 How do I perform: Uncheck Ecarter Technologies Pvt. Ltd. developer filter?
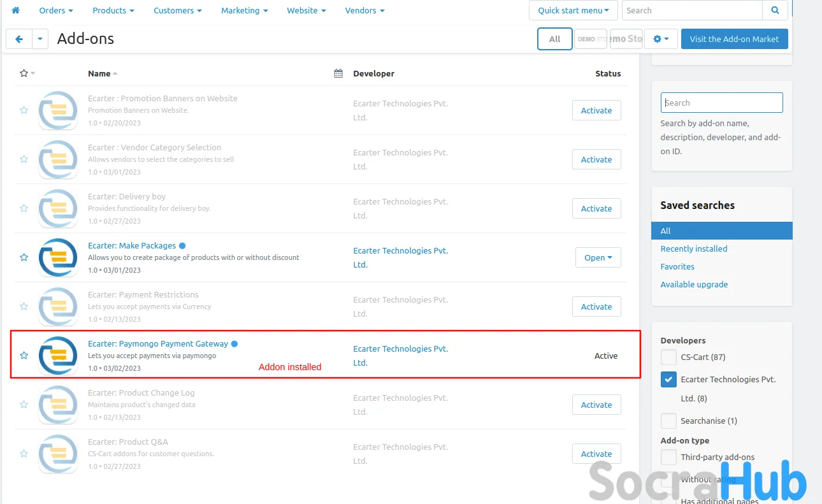(x=668, y=379)
